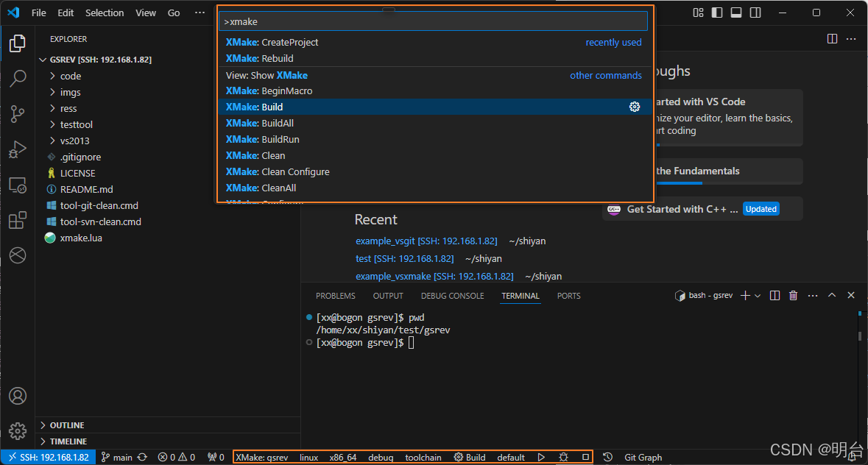Open recent example_vsxmake SSH project link
Image resolution: width=868 pixels, height=465 pixels.
(x=434, y=277)
